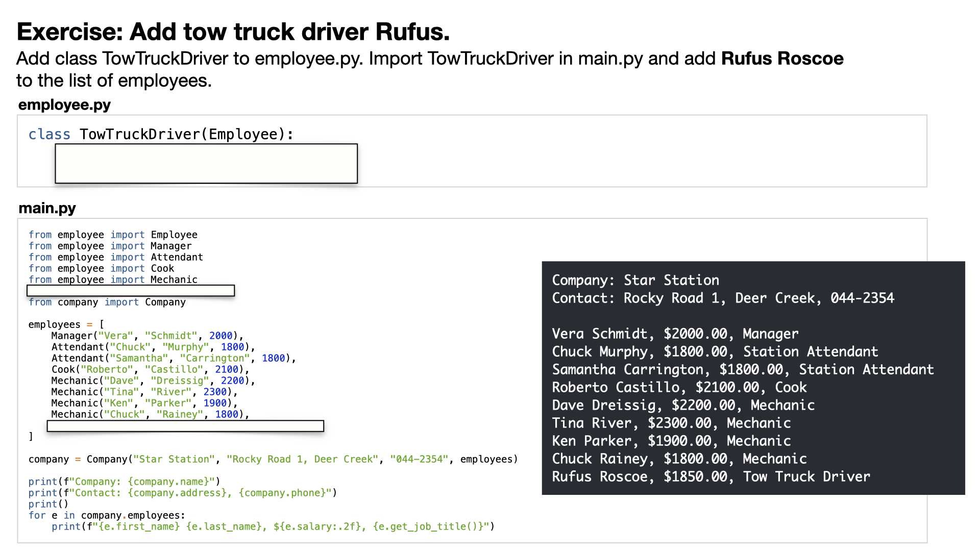Click 'Samantha Carrington, $1800.00' output line

tap(743, 369)
